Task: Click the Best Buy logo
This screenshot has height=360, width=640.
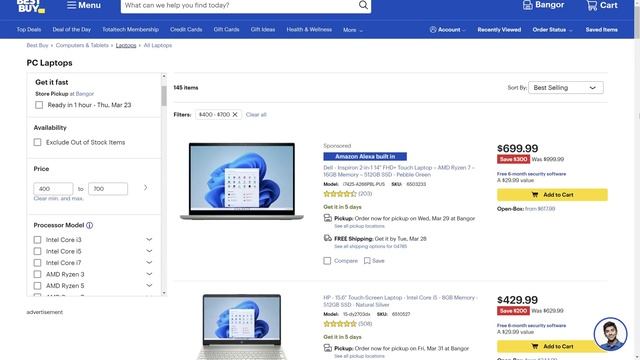Action: tap(31, 6)
